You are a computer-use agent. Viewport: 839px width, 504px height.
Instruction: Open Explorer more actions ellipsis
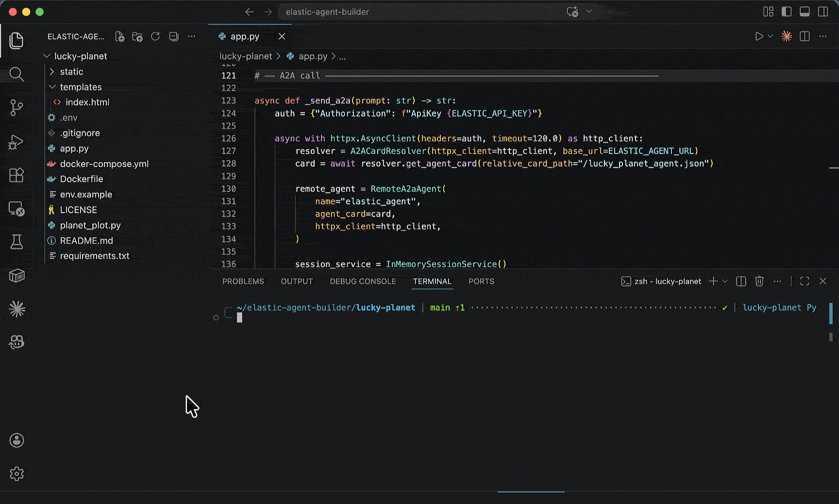[x=192, y=36]
